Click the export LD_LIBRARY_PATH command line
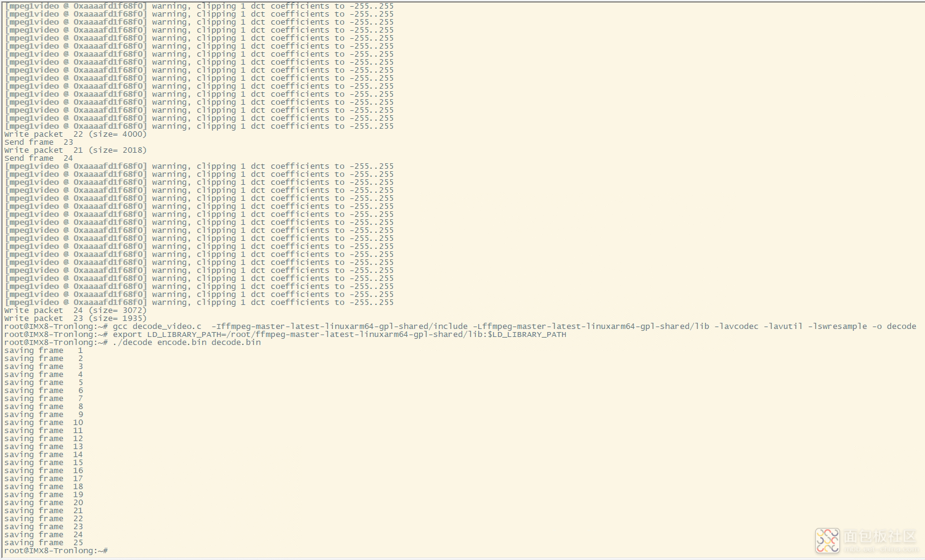 tap(285, 335)
